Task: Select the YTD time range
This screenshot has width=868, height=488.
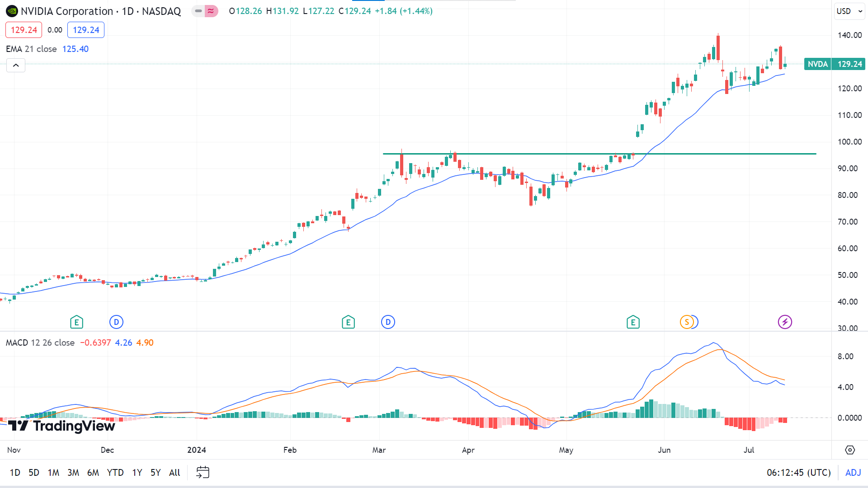Action: (115, 473)
